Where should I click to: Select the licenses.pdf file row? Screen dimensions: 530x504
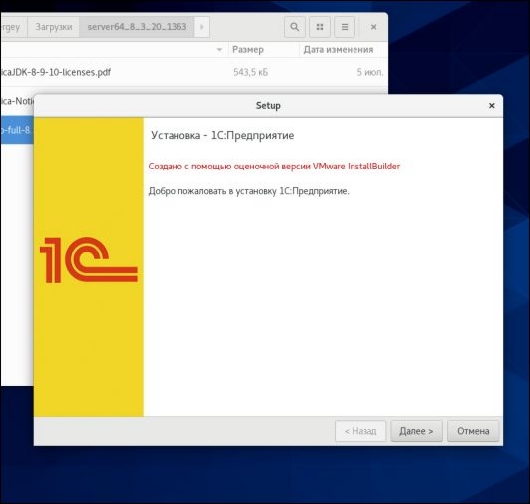pos(194,72)
